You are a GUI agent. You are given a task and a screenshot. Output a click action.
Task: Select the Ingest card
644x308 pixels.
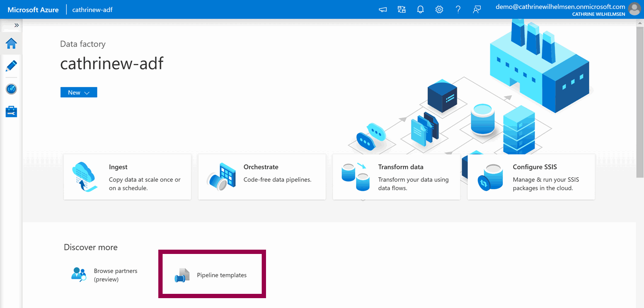pos(127,177)
